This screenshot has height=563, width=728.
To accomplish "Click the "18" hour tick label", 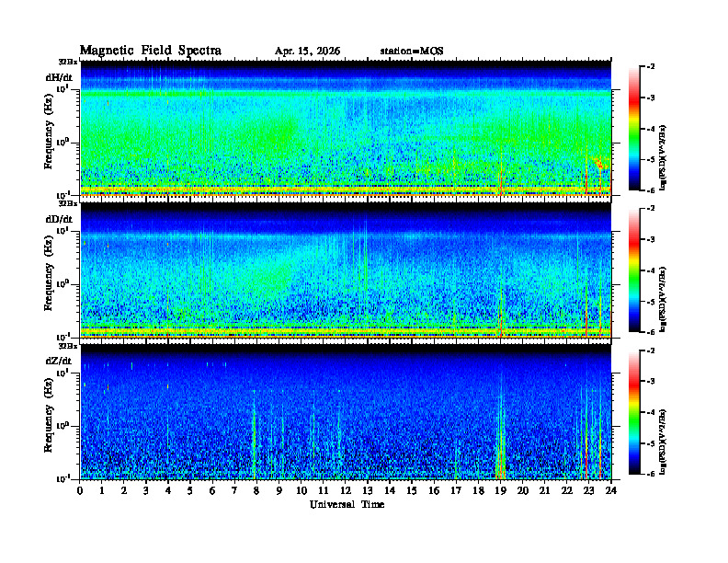I will [478, 490].
